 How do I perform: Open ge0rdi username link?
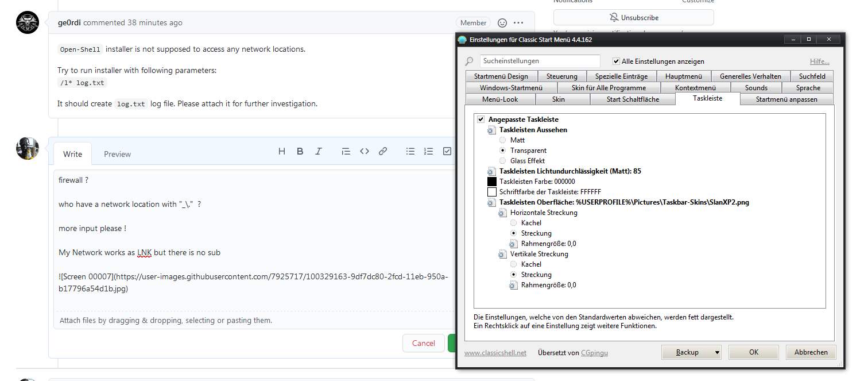pyautogui.click(x=69, y=23)
